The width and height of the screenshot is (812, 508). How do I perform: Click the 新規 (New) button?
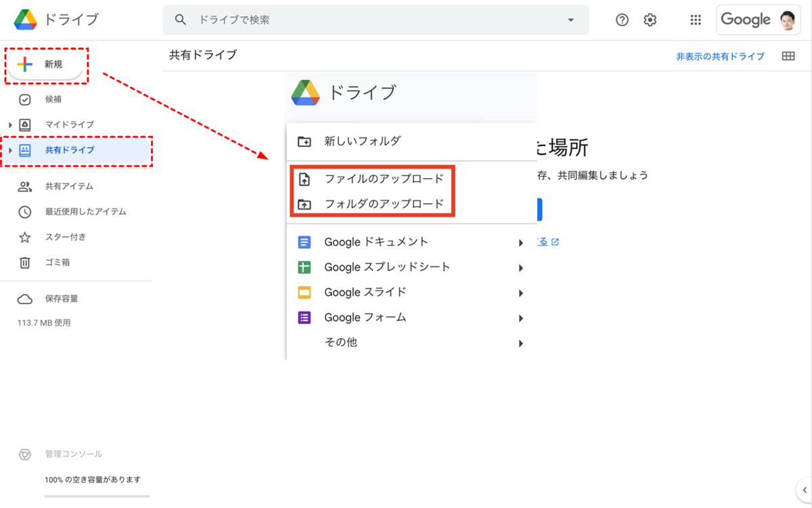(45, 65)
